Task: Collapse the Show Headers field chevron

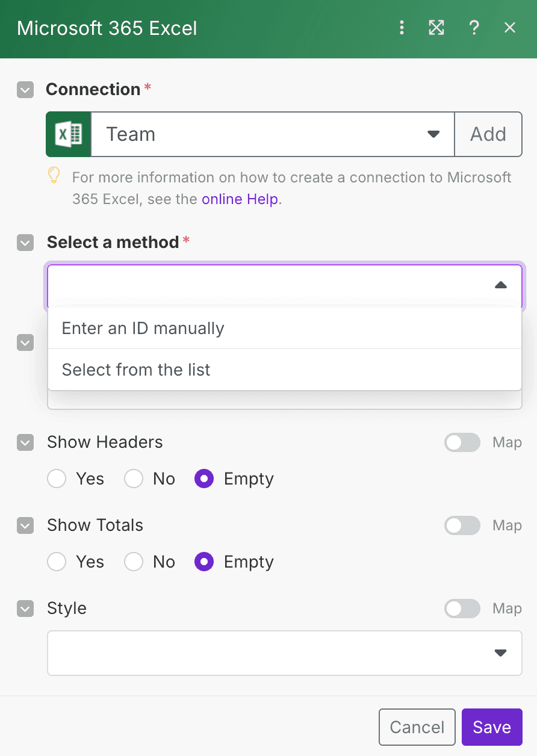Action: coord(25,443)
